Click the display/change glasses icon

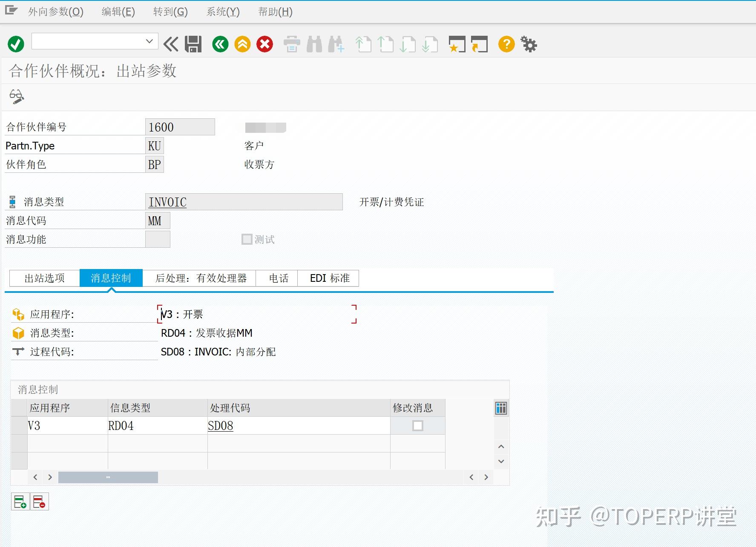click(17, 97)
